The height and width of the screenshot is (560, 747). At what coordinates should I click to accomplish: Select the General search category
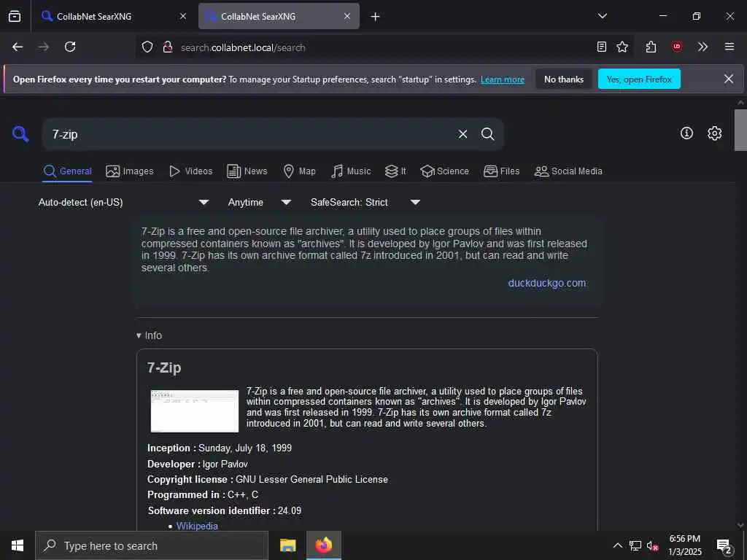tap(68, 171)
